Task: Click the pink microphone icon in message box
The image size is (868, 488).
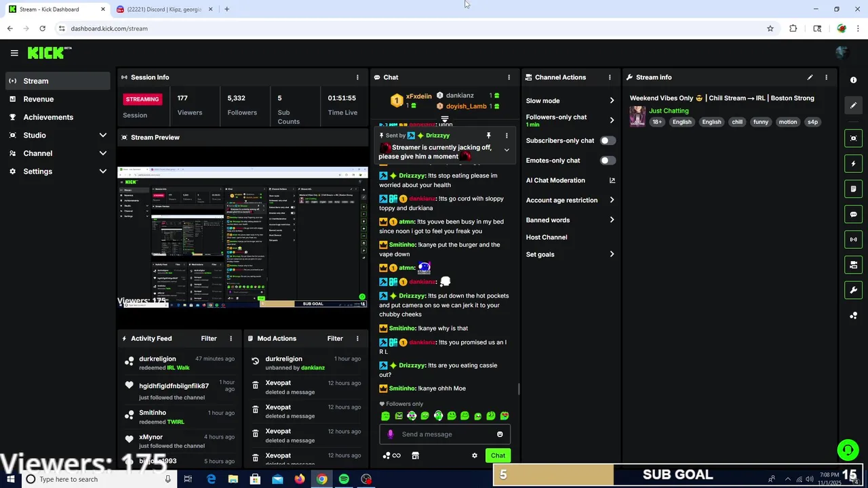Action: click(390, 434)
